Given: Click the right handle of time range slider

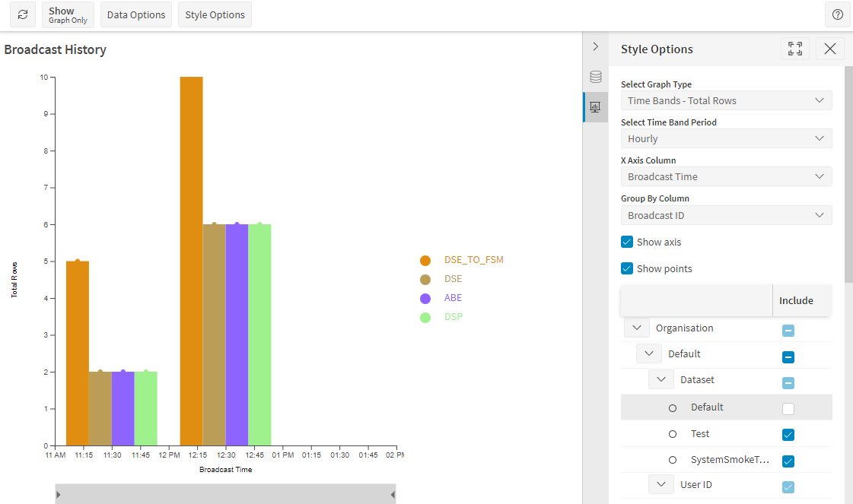Looking at the screenshot, I should point(392,495).
